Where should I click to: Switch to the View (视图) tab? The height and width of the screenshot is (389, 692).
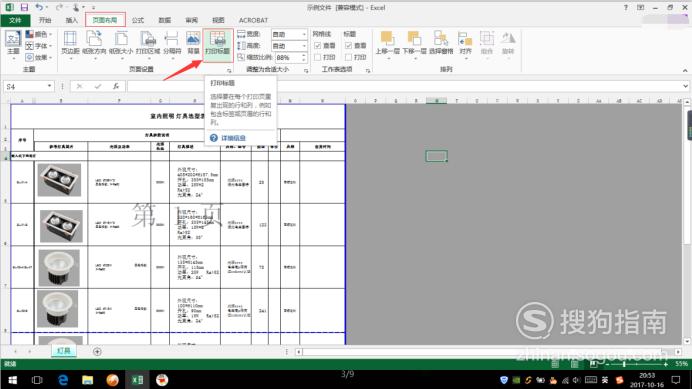coord(218,20)
